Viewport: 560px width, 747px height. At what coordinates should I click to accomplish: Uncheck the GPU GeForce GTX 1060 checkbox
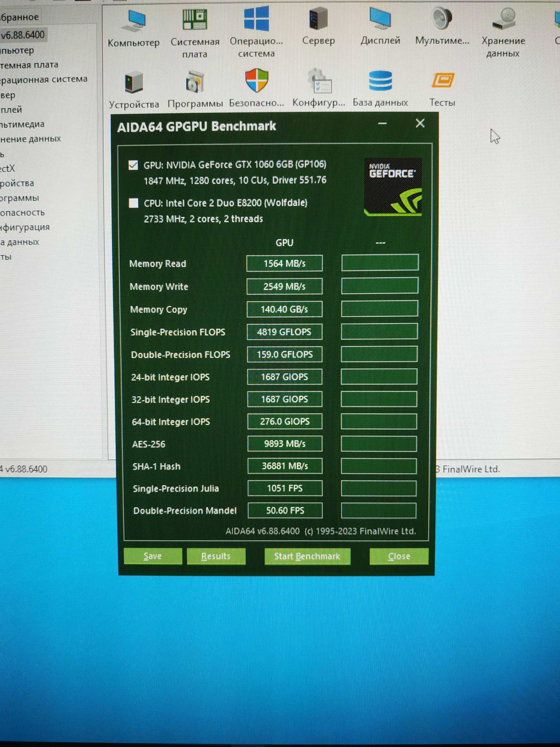(133, 166)
